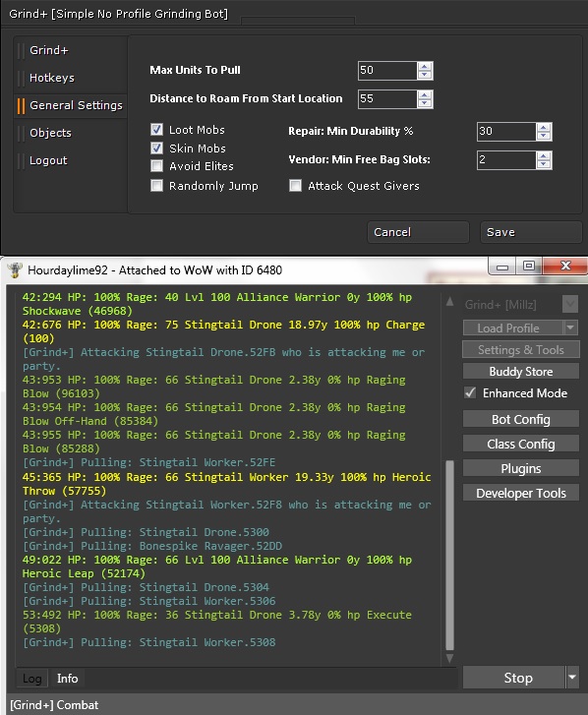The height and width of the screenshot is (715, 588).
Task: Decrease Distance to Roam value
Action: (425, 103)
